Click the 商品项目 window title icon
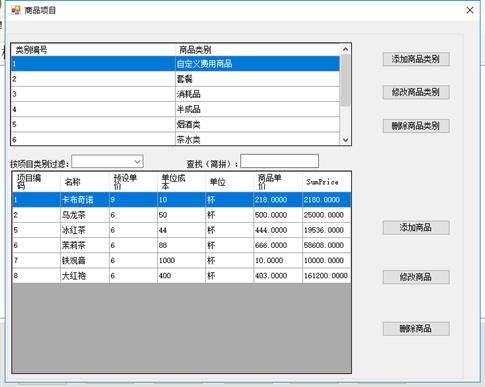This screenshot has height=387, width=485. point(16,10)
